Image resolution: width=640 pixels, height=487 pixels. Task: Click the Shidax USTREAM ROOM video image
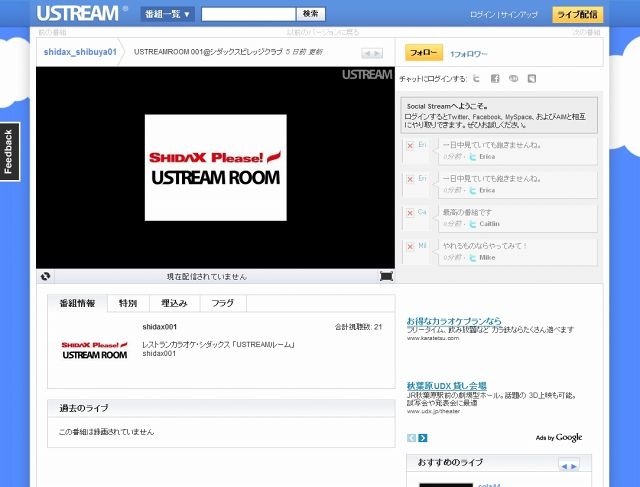coord(216,168)
